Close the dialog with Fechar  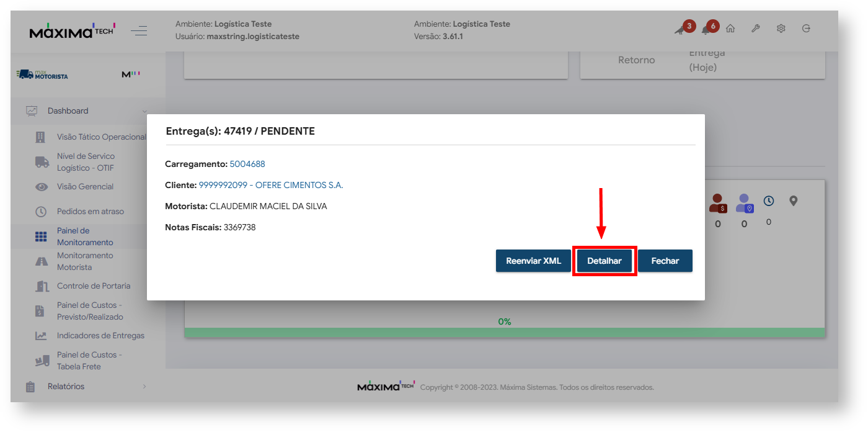[x=665, y=261]
